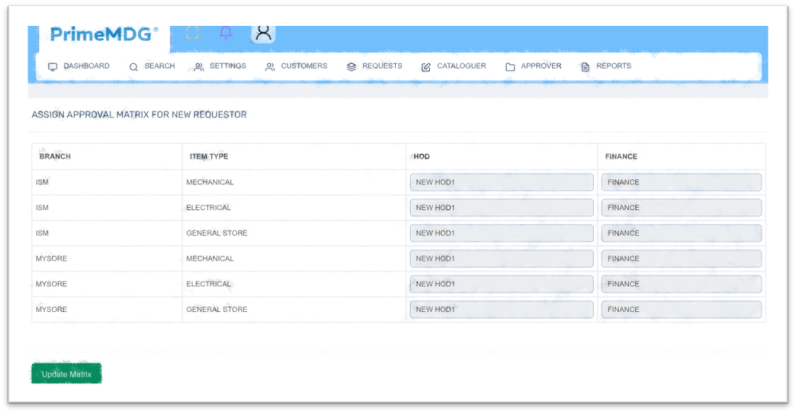This screenshot has height=413, width=796.
Task: Click the Branch column header
Action: point(55,157)
